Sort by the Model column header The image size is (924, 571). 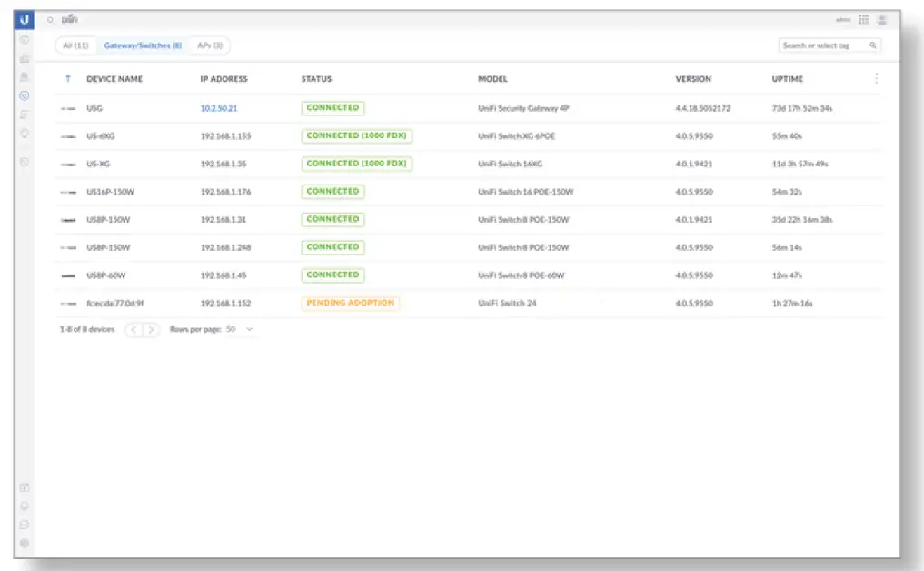click(x=492, y=79)
